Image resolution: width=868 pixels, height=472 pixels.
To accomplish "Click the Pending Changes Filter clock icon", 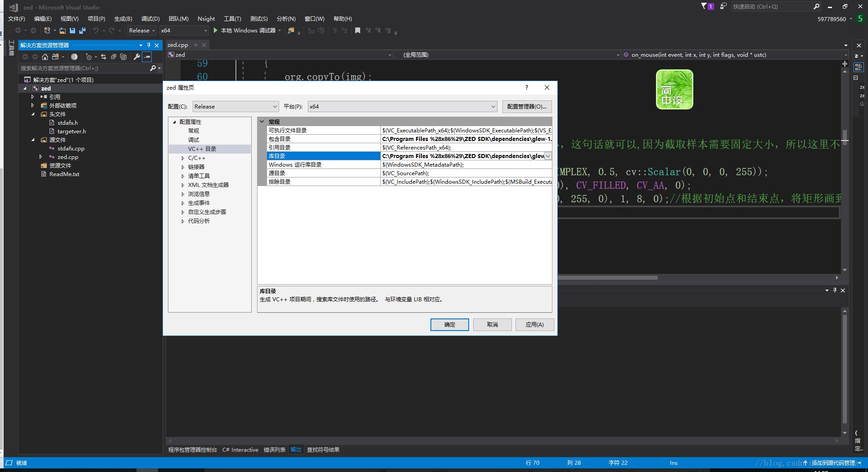I will pos(89,57).
